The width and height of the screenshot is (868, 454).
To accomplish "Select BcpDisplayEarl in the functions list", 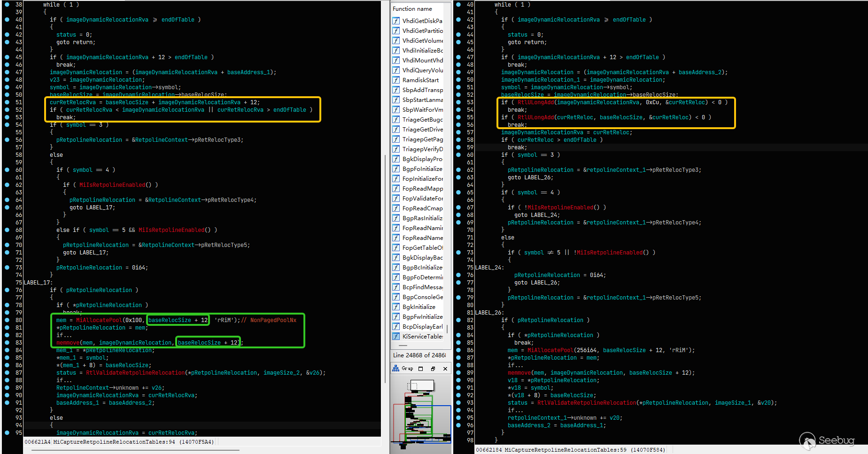I will [x=422, y=326].
